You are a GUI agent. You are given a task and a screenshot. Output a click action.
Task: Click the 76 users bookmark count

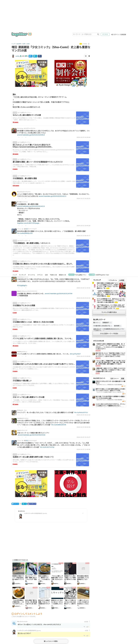(x=15, y=122)
